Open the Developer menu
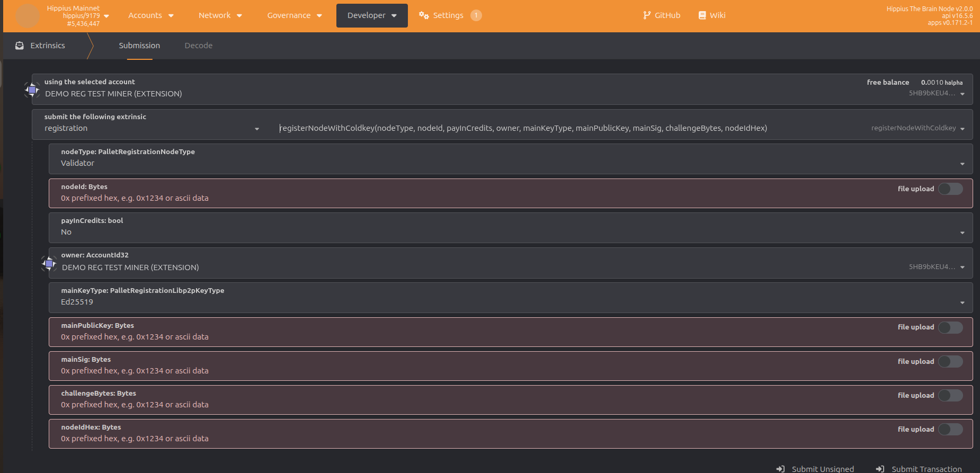 pos(372,15)
